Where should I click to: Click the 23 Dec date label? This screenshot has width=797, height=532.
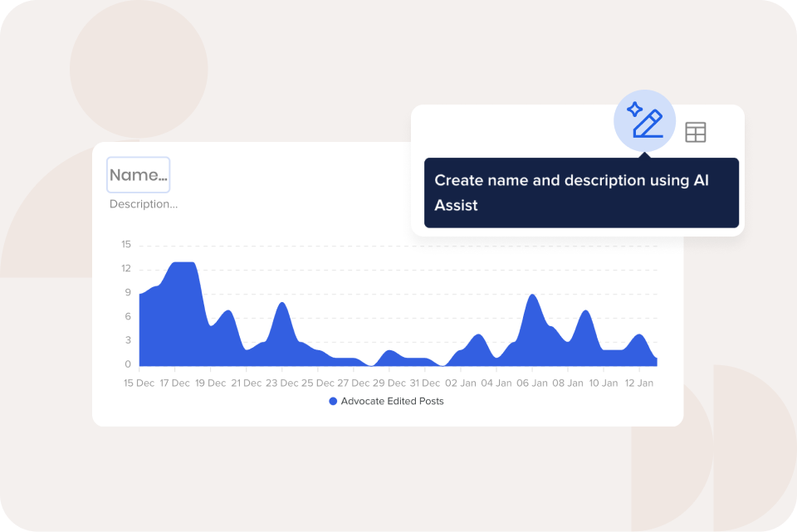tap(283, 383)
